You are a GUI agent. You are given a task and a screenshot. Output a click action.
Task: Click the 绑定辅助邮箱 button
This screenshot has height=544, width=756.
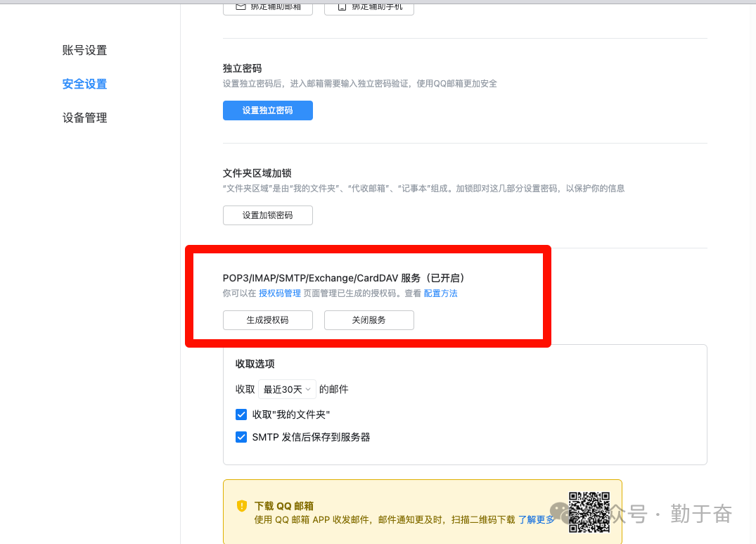click(268, 7)
